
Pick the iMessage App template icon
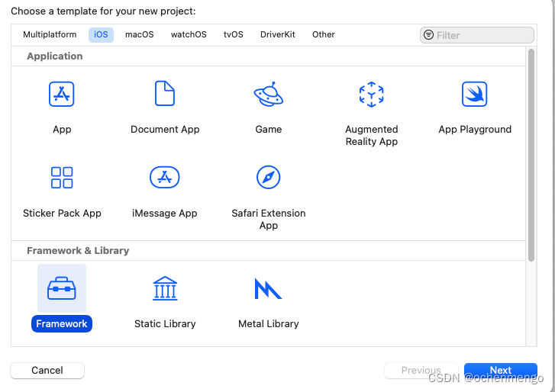pos(165,177)
